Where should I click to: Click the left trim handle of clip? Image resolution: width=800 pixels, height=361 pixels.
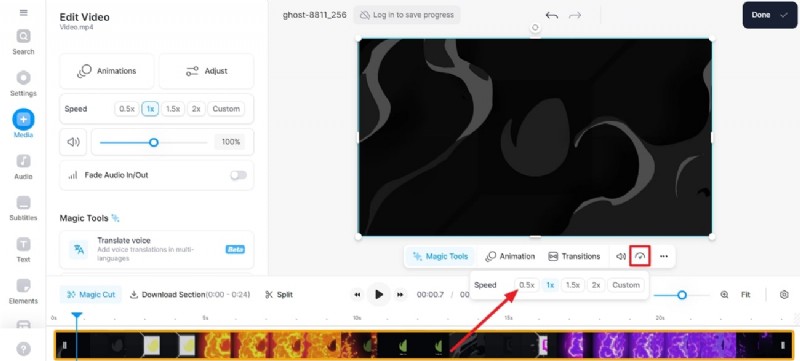65,345
